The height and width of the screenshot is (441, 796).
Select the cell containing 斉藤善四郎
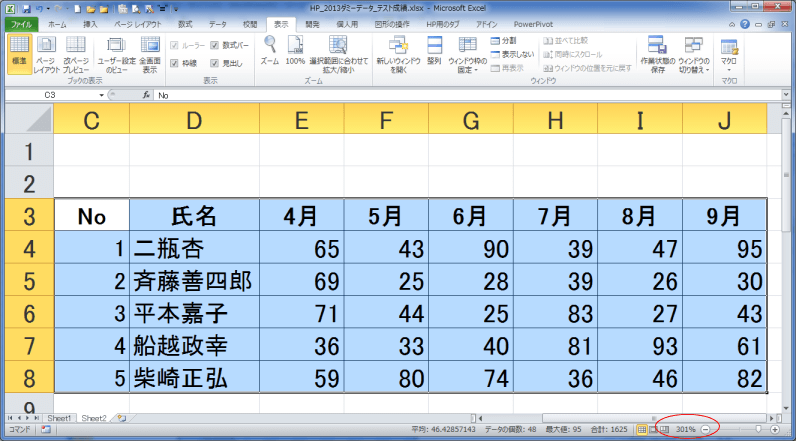[194, 281]
